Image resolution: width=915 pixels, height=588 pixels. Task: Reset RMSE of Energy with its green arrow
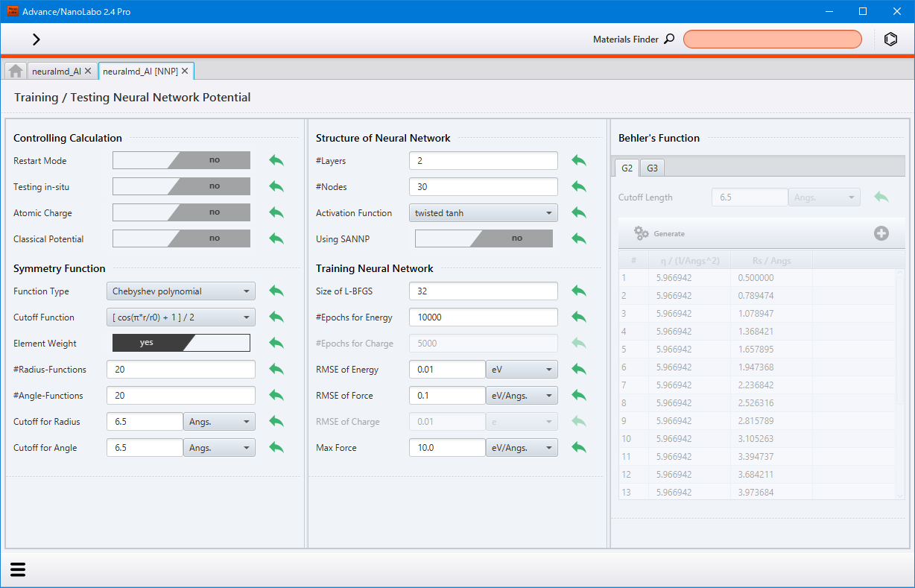point(579,370)
